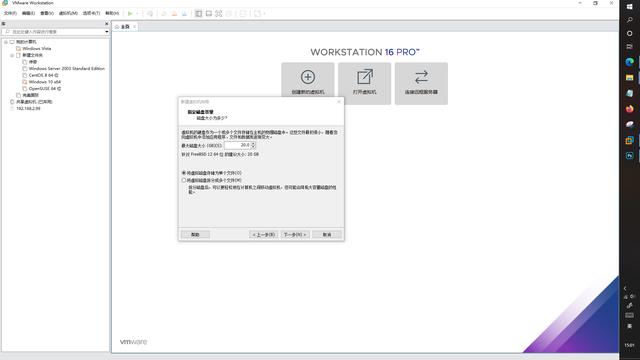Open Windows taskbar search
Viewport: 640px width, 360px height.
tap(629, 20)
